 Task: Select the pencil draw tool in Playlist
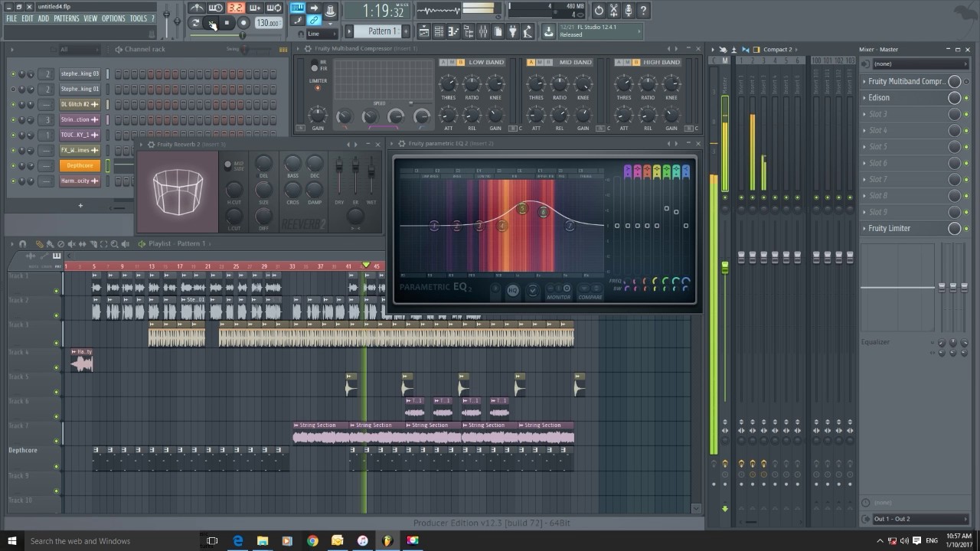40,244
